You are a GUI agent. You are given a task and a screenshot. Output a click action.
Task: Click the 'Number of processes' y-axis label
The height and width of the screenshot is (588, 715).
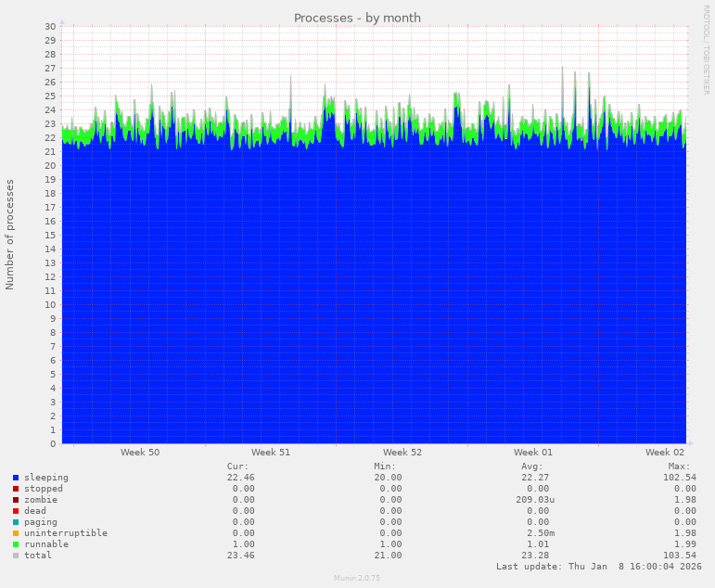click(x=10, y=235)
